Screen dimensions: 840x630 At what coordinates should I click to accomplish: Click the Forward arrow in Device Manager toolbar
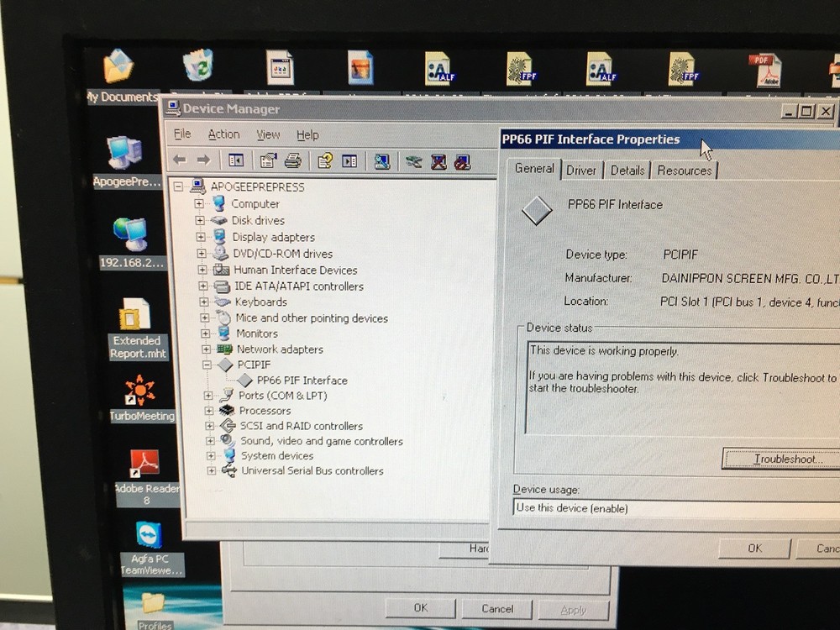[x=203, y=160]
